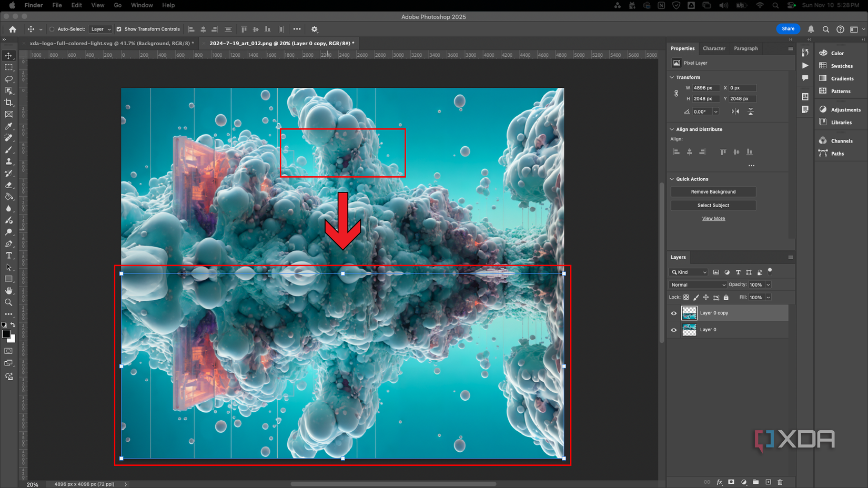The image size is (868, 488).
Task: Open the Swatches panel
Action: (x=842, y=66)
